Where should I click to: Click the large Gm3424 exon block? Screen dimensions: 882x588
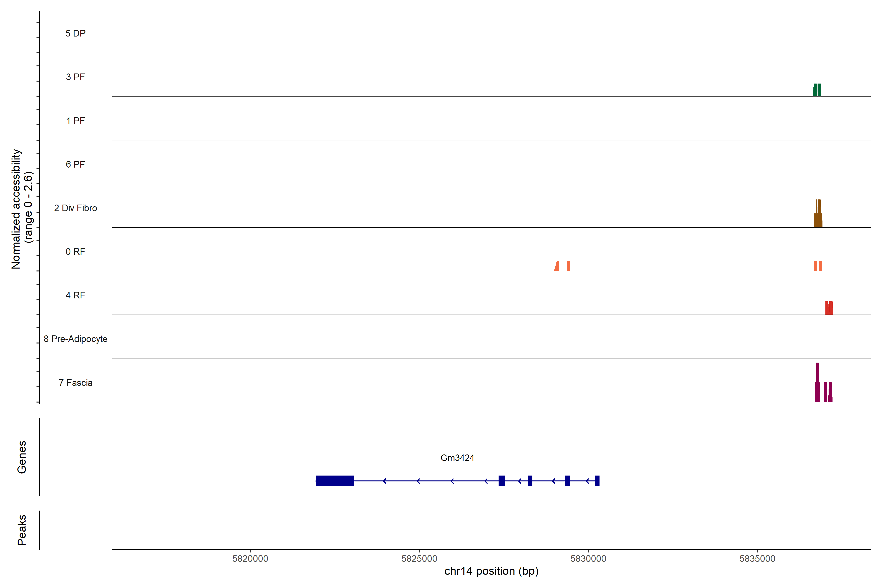[x=335, y=481]
